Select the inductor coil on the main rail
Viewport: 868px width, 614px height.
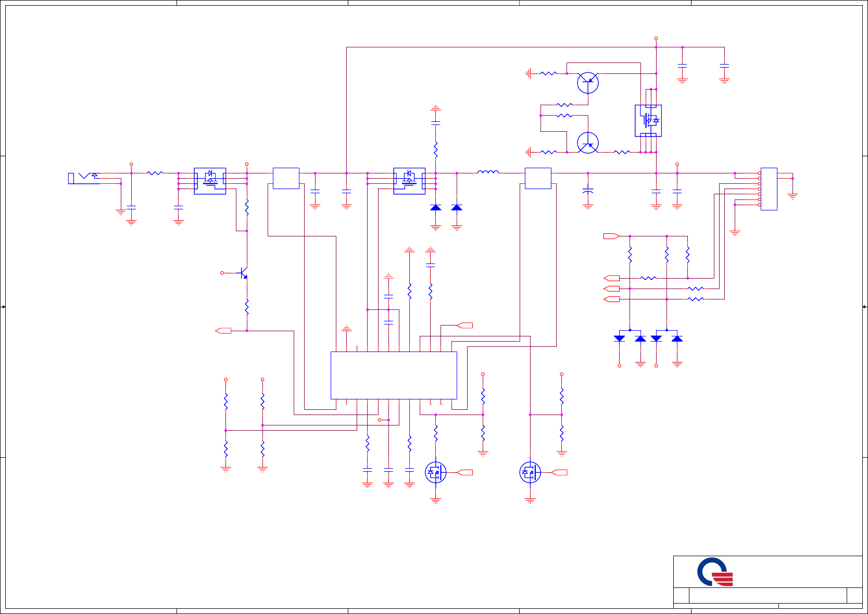(x=488, y=171)
